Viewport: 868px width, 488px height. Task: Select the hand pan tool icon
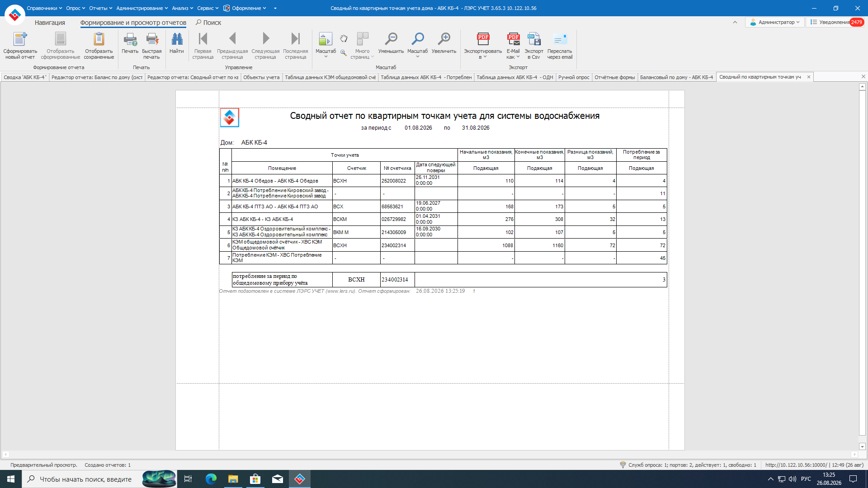(344, 38)
